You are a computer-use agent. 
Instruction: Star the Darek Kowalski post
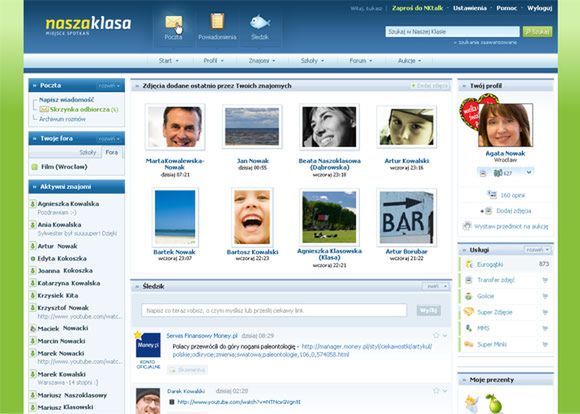click(436, 391)
